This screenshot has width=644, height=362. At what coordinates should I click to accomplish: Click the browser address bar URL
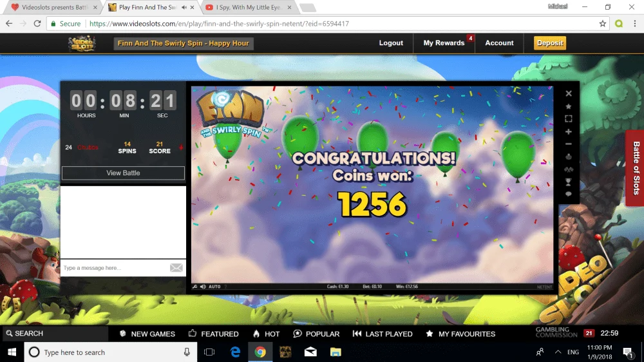click(220, 24)
